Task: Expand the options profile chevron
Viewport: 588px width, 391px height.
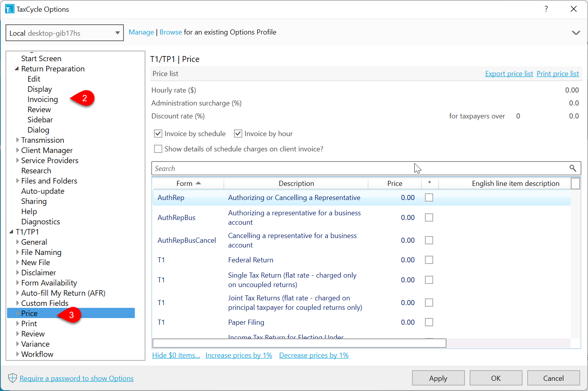Action: tap(576, 33)
